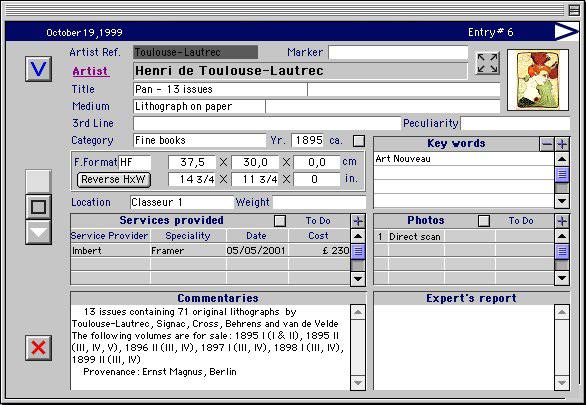Click Key words scroll down arrow
586x405 pixels.
pos(562,201)
